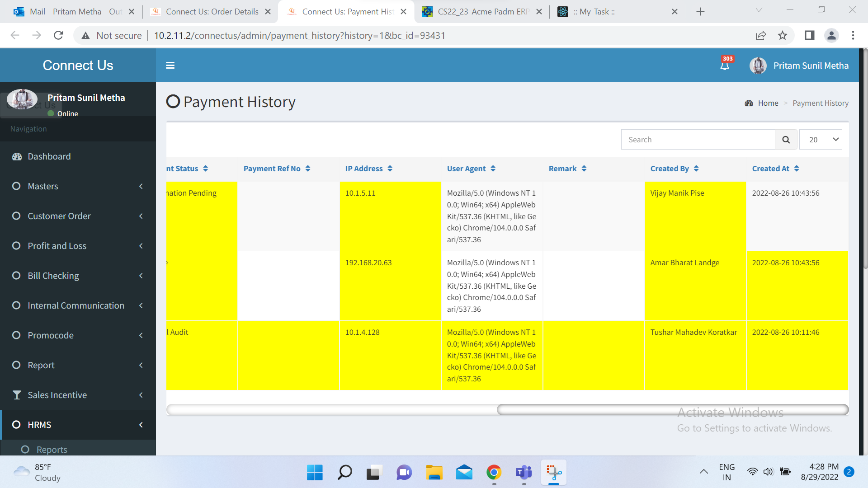Open File Explorer from taskbar
This screenshot has height=488, width=868.
[x=434, y=473]
